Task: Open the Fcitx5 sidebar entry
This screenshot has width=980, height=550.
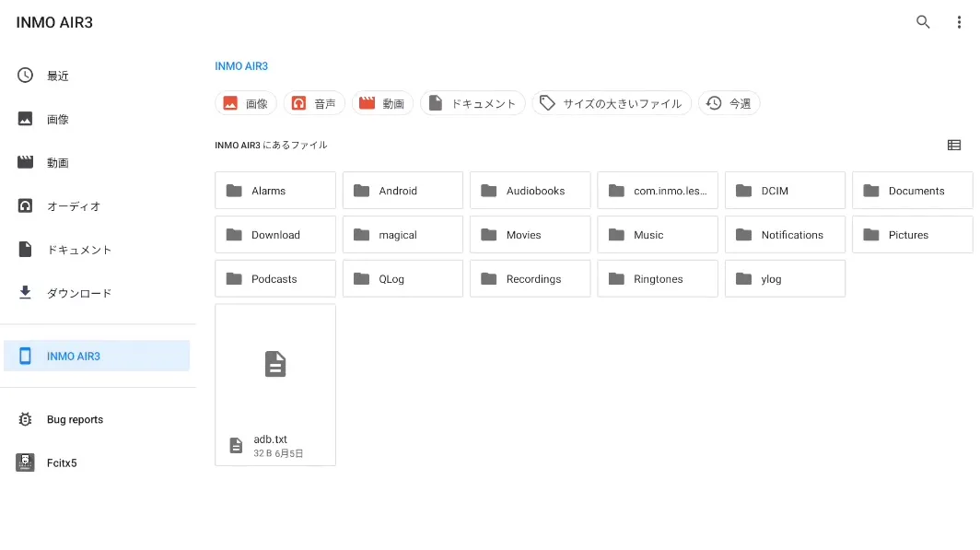Action: point(62,462)
